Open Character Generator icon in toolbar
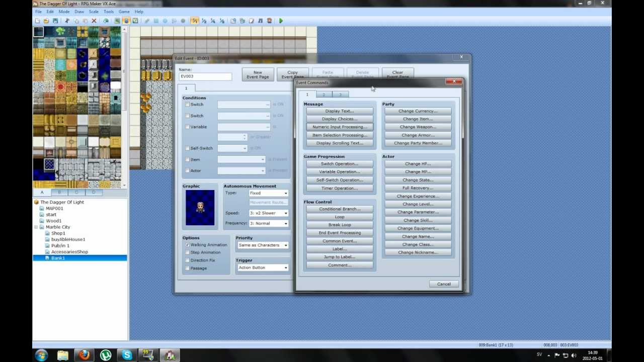 [269, 21]
